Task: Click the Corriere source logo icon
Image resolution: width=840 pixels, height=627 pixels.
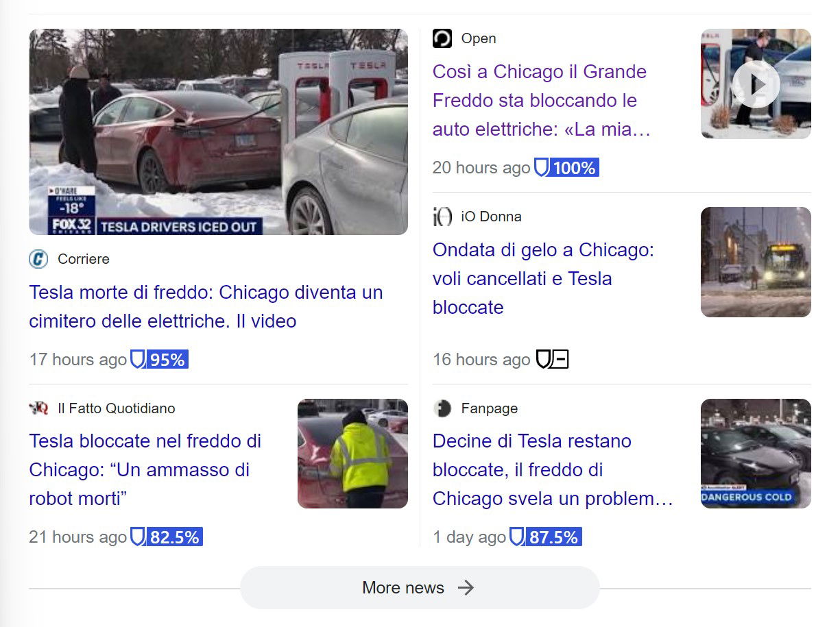Action: point(38,259)
